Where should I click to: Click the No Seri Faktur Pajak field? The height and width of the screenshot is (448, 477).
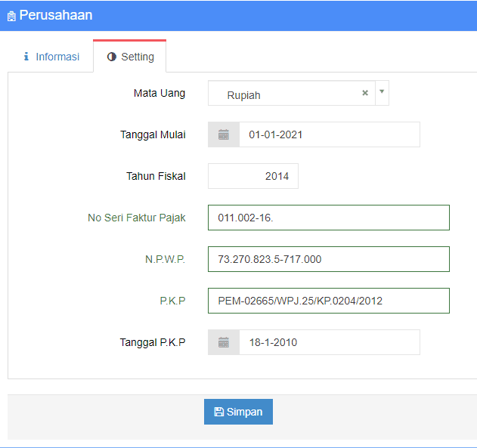point(329,218)
